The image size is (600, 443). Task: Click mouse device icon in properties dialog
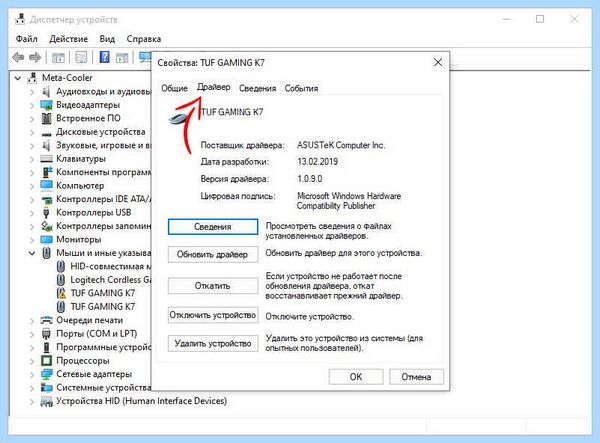[x=180, y=117]
